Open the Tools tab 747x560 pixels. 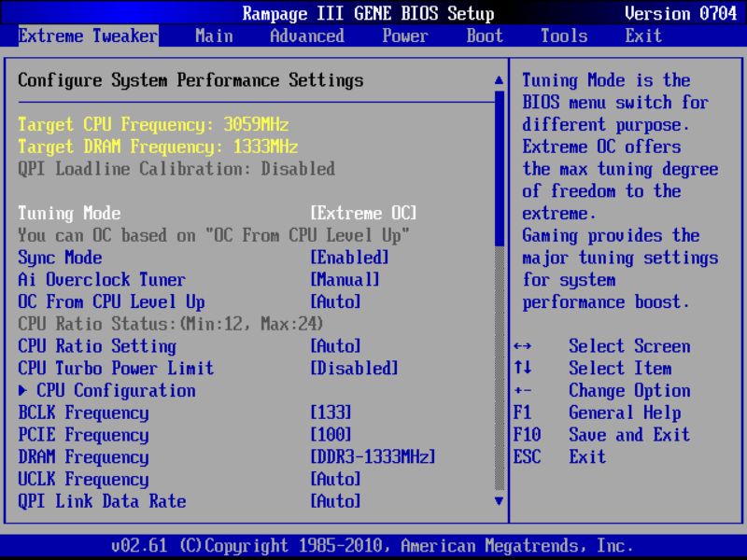[x=564, y=35]
